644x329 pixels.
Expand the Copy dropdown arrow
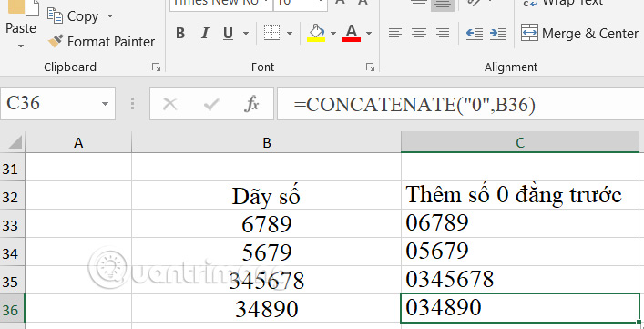point(110,16)
